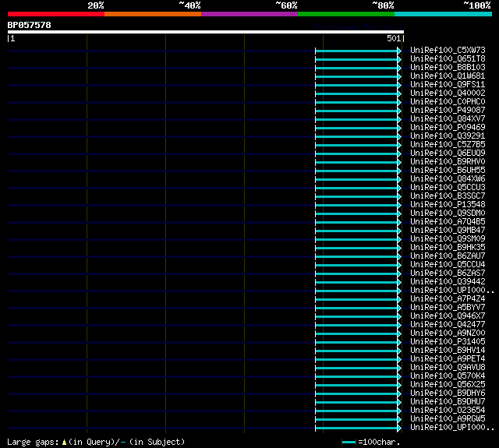Select the UniRef100_Q9SM09 label
This screenshot has width=499, height=448.
click(448, 239)
